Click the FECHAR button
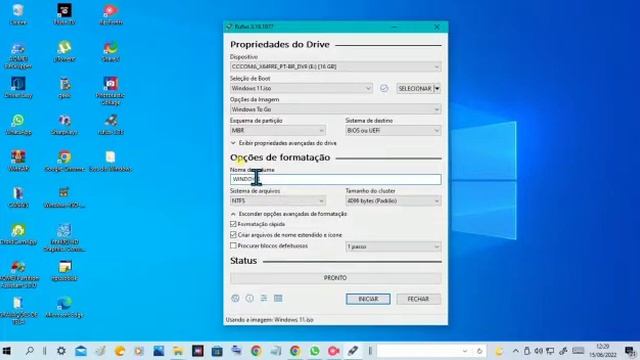The width and height of the screenshot is (640, 360). pyautogui.click(x=418, y=299)
